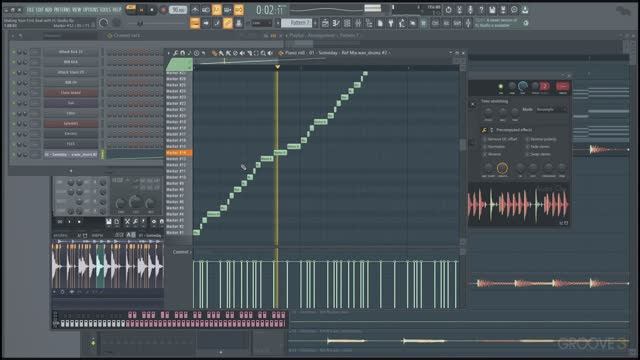The height and width of the screenshot is (360, 640).
Task: Mute the FLEX channel via its green LED
Action: click(x=13, y=144)
